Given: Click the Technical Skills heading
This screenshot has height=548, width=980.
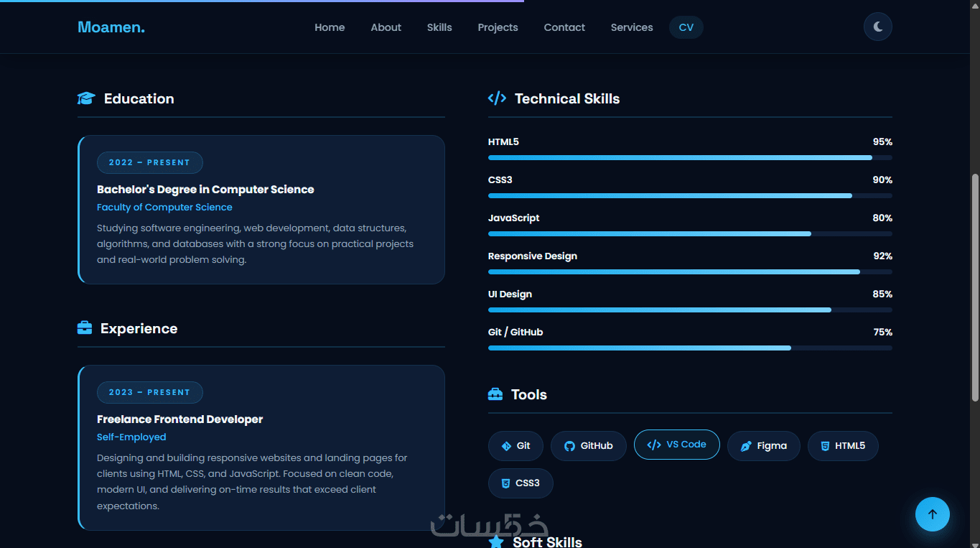Looking at the screenshot, I should (567, 98).
